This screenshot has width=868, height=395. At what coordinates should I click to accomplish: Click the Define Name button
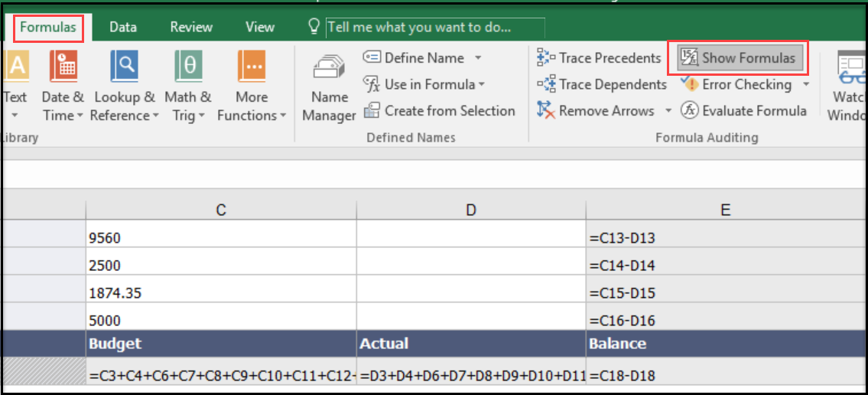pyautogui.click(x=414, y=57)
